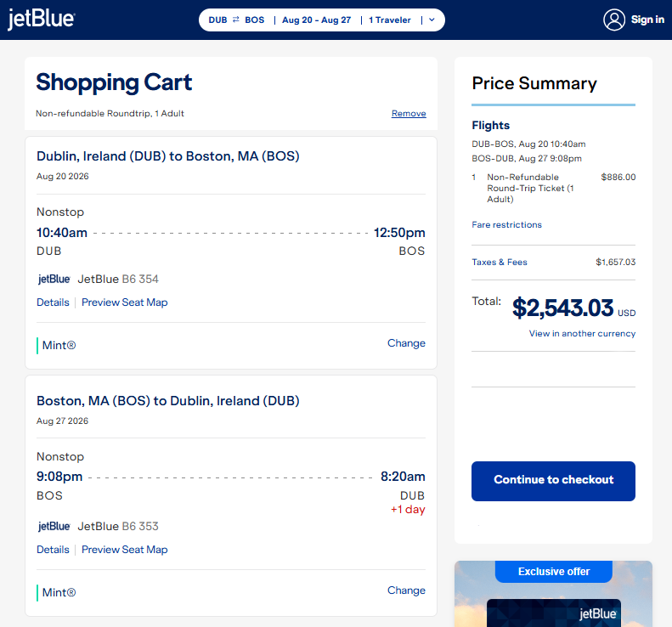Change the Mint fare on return flight

[x=406, y=590]
